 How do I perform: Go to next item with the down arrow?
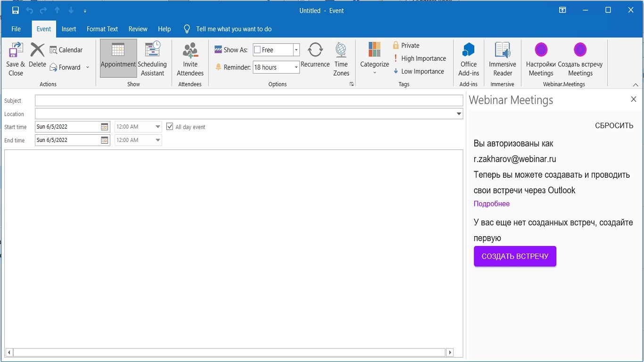click(x=71, y=10)
